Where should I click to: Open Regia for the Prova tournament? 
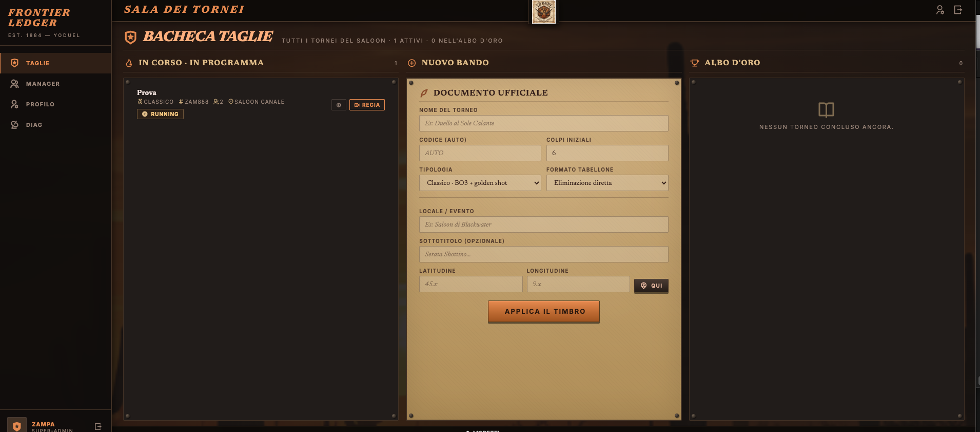367,105
